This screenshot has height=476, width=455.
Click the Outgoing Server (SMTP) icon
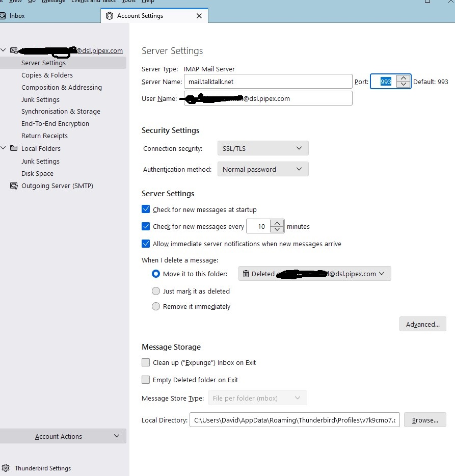coord(14,186)
